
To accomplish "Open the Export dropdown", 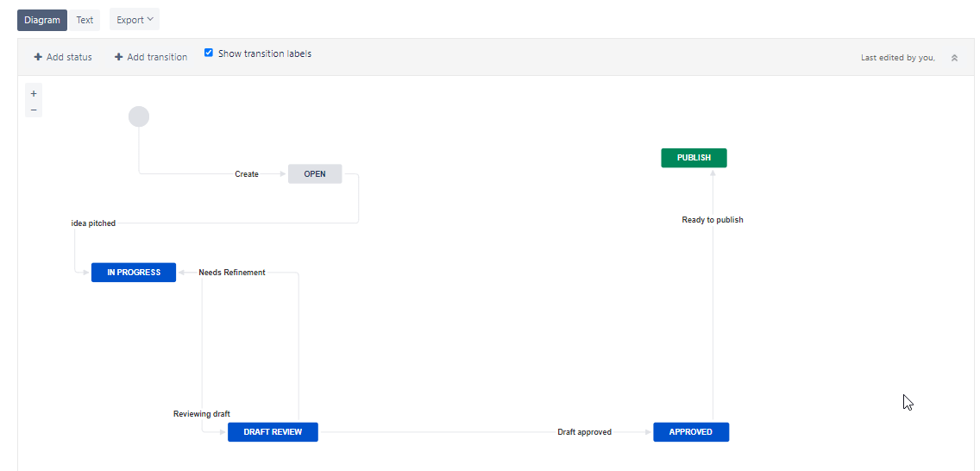I will [135, 19].
